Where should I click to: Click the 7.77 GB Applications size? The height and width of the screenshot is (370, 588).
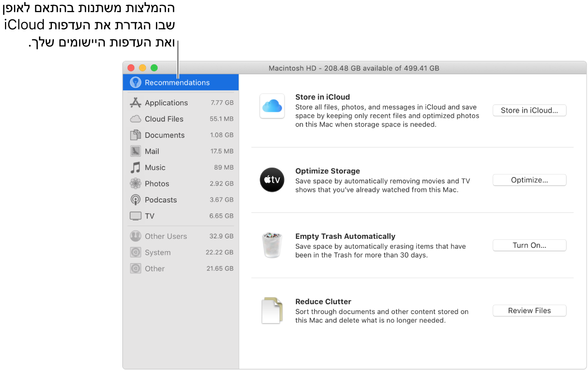coord(222,103)
